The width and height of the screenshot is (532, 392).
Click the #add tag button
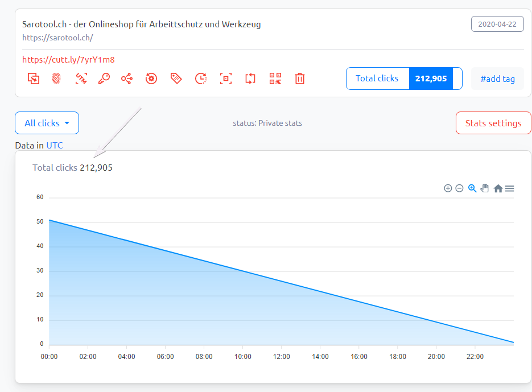click(497, 79)
